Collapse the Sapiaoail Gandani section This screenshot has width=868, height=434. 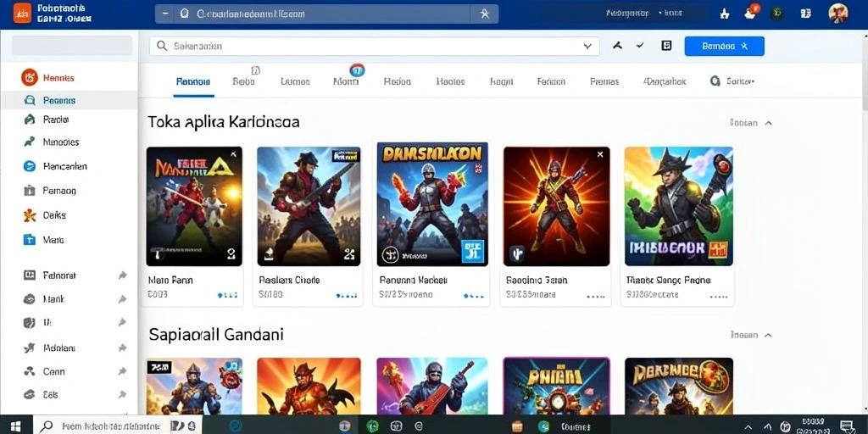click(x=768, y=335)
